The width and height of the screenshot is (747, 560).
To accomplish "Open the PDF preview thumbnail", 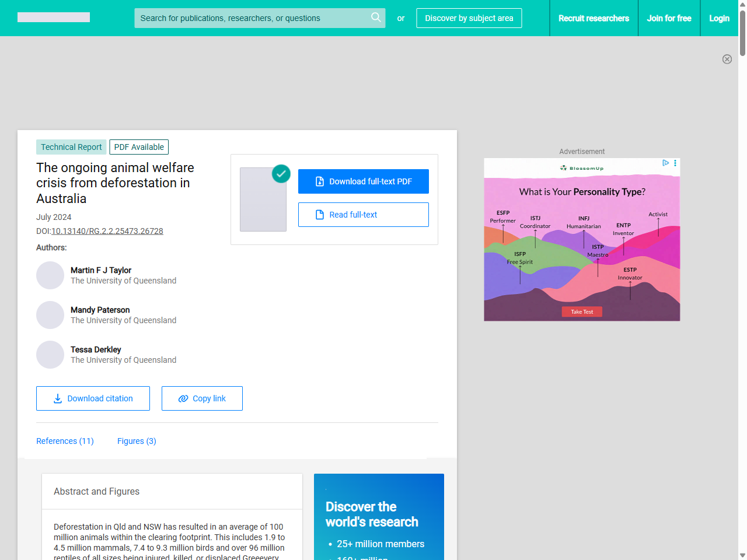I will tap(263, 199).
